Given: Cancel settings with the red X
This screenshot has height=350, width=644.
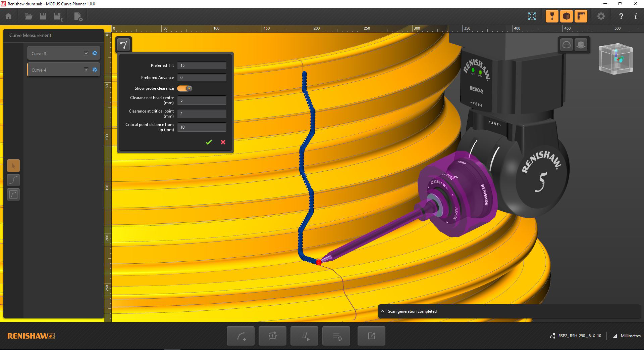Looking at the screenshot, I should (223, 142).
